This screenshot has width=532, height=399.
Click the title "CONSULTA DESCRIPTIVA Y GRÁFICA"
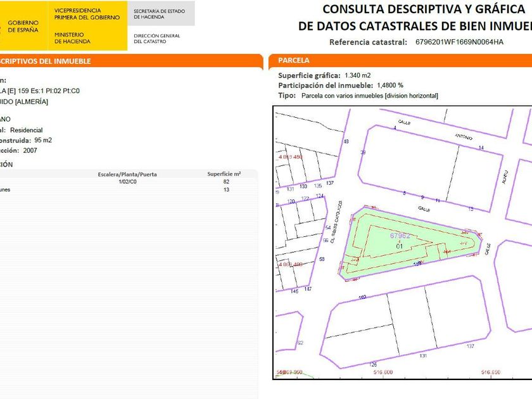pos(424,9)
